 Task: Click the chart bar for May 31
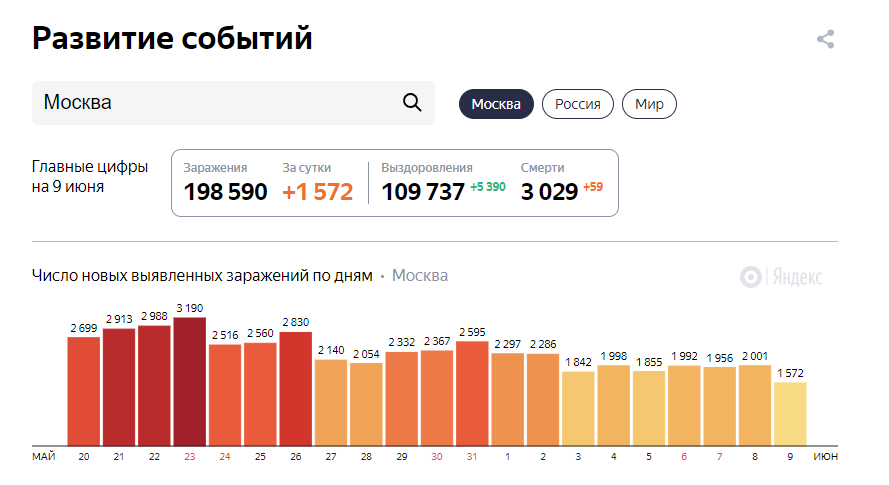pos(472,394)
